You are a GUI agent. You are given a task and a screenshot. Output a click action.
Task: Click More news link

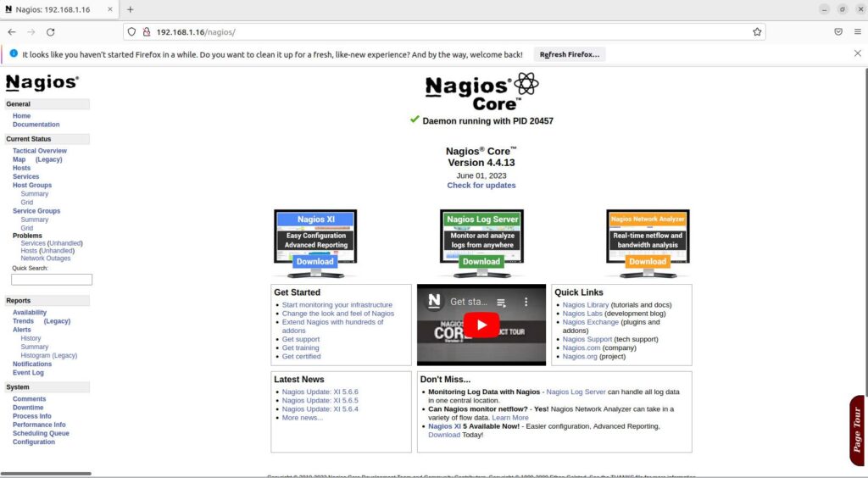303,418
